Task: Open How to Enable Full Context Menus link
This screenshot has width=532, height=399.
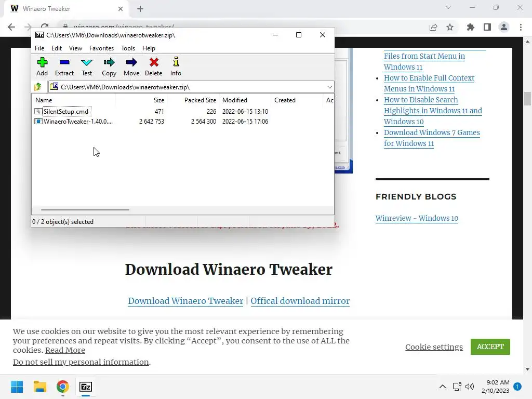Action: [x=429, y=83]
